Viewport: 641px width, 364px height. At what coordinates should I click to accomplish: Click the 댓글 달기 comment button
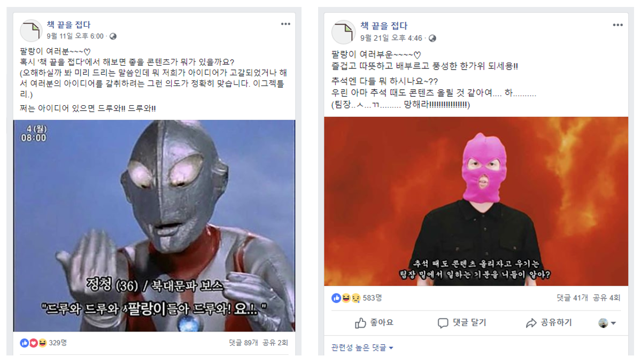pyautogui.click(x=461, y=323)
